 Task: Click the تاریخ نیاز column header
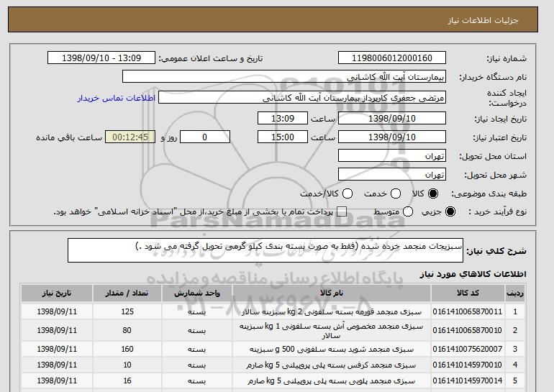click(x=57, y=293)
